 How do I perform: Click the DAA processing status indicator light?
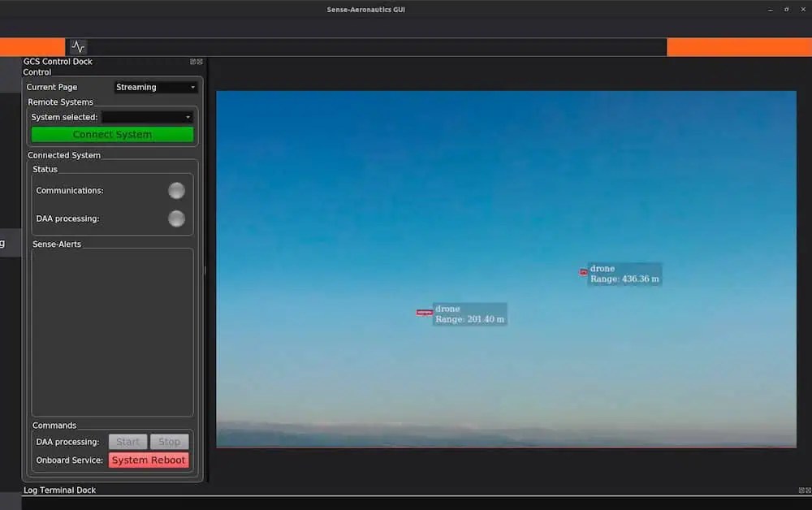[176, 218]
